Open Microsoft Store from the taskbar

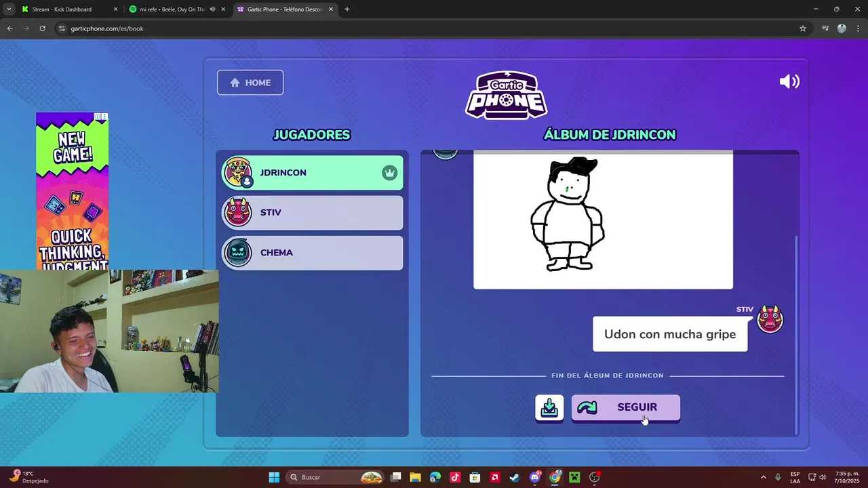click(x=475, y=477)
